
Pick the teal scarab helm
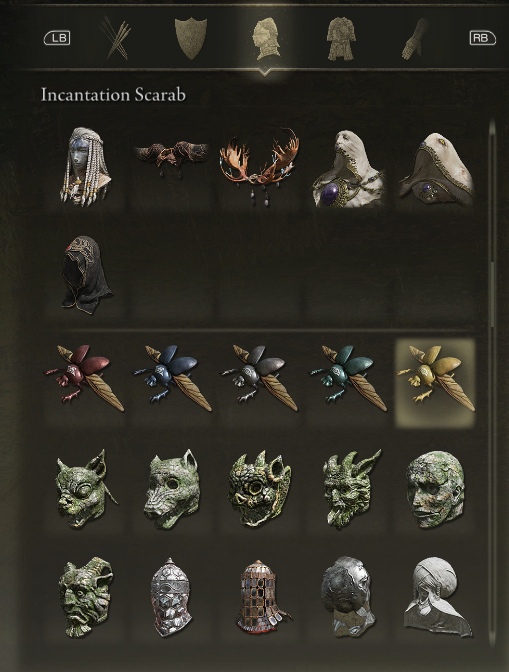pos(348,377)
